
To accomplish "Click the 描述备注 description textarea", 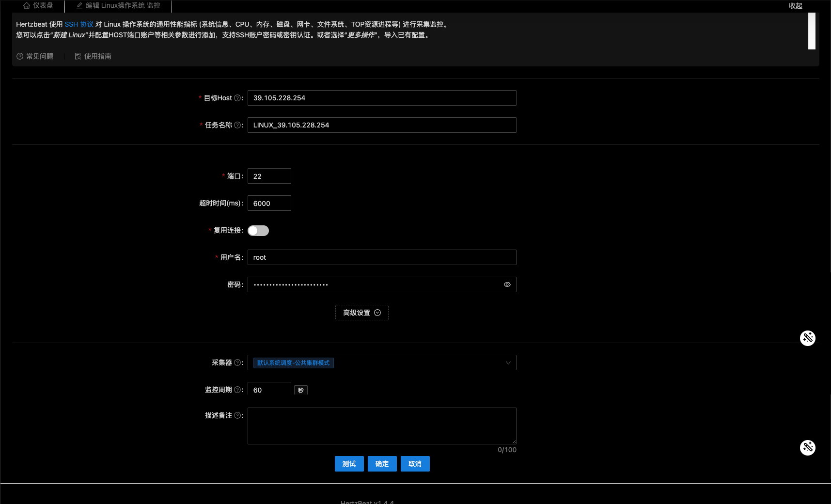I will coord(382,426).
